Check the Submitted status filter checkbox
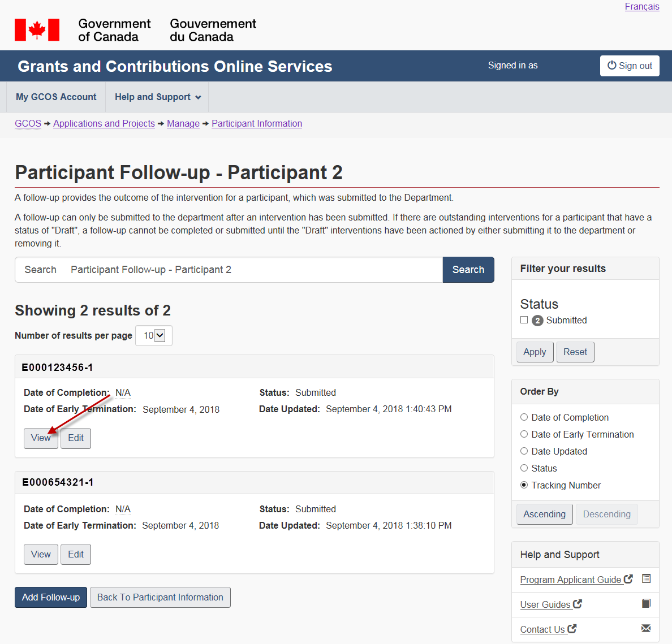Image resolution: width=672 pixels, height=644 pixels. [524, 320]
